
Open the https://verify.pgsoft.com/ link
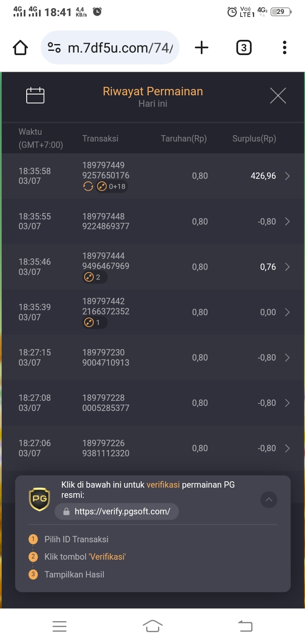point(117,511)
